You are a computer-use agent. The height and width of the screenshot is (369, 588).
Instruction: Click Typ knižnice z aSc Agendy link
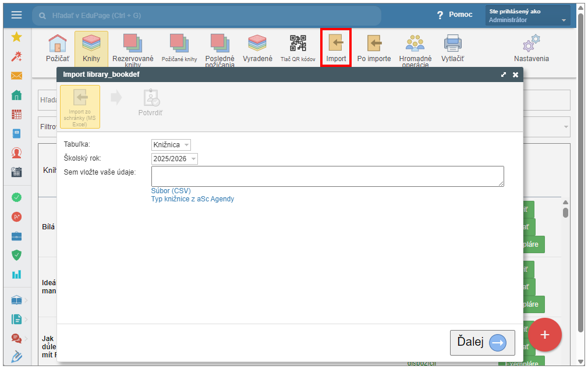[x=192, y=199]
